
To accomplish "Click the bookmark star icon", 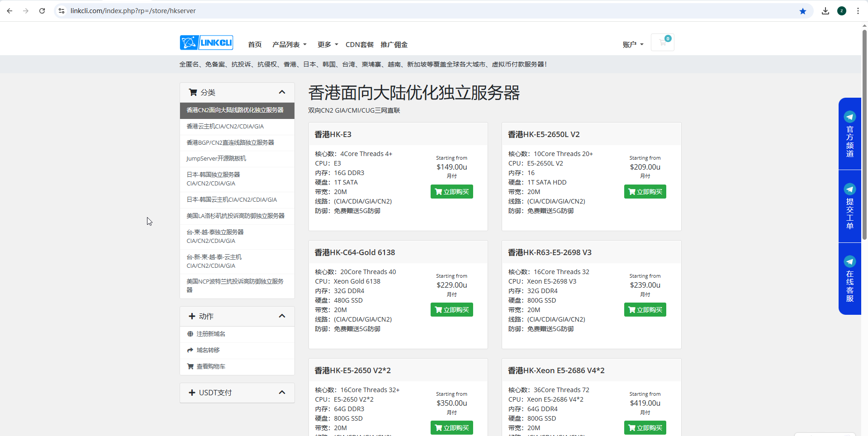I will tap(803, 11).
